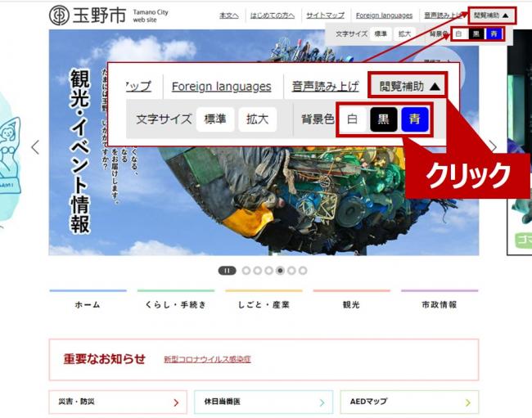Open the 新型コロナウイルス感染症 notice link
Image resolution: width=532 pixels, height=418 pixels.
tap(207, 359)
